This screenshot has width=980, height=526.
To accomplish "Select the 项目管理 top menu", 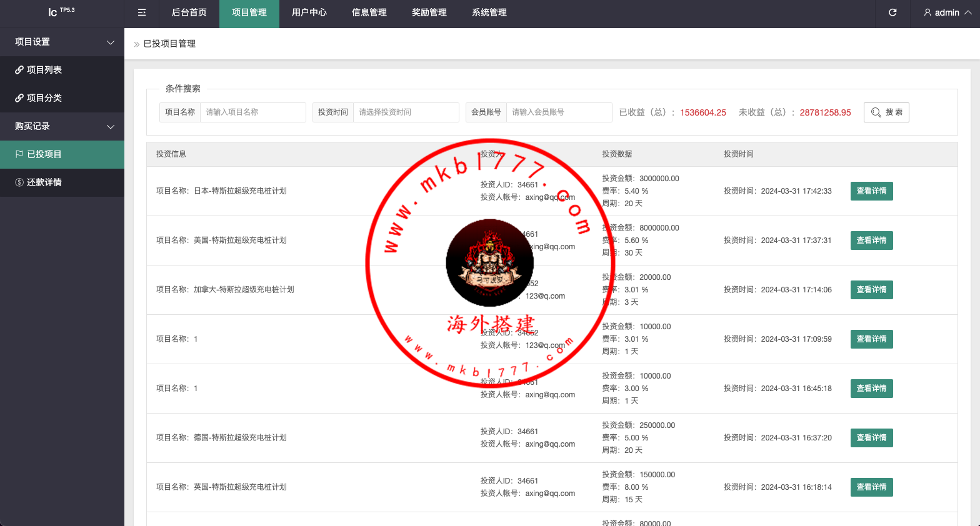I will (x=249, y=12).
